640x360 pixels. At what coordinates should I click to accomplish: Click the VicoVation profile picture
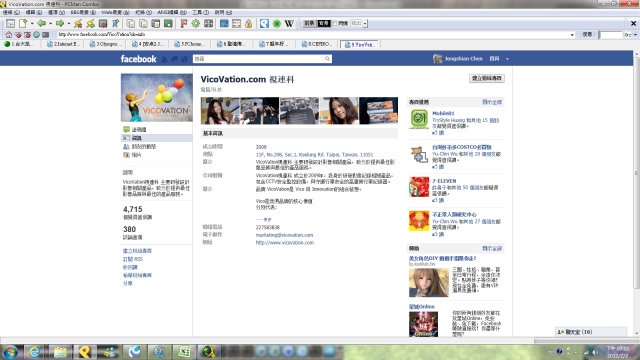pos(157,98)
